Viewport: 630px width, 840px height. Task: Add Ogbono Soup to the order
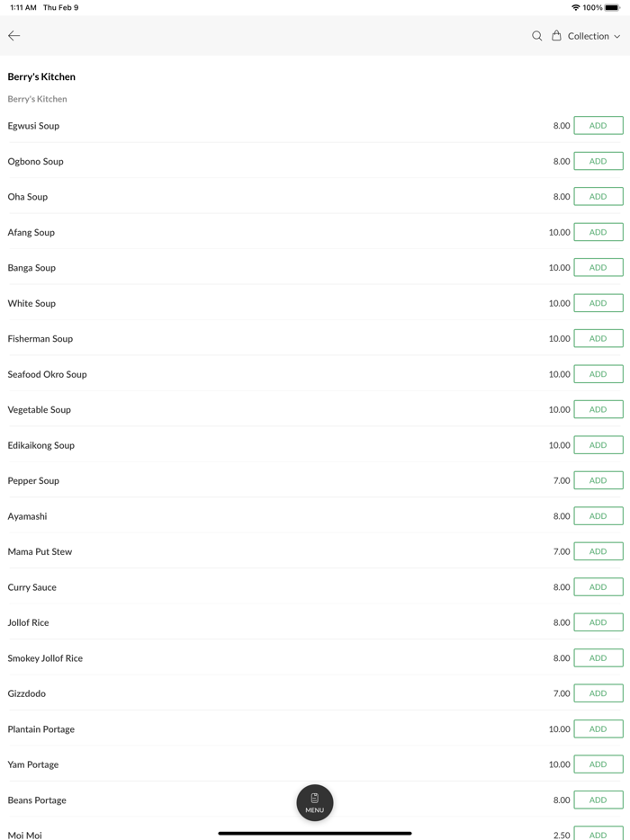click(x=598, y=161)
